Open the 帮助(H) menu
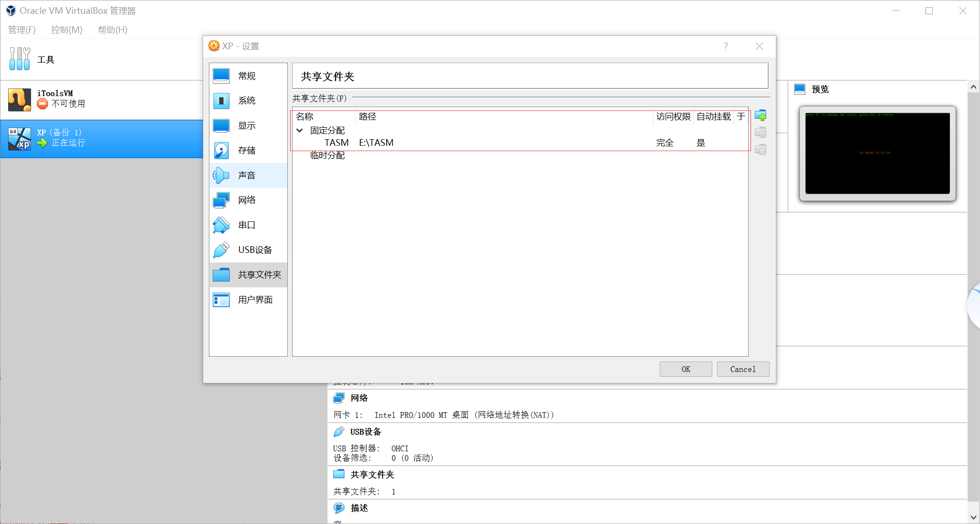The height and width of the screenshot is (524, 980). [113, 30]
